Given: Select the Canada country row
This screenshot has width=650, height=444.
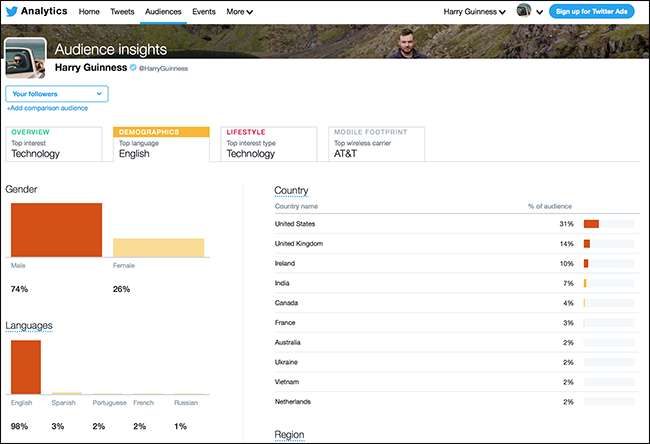Looking at the screenshot, I should (x=456, y=303).
